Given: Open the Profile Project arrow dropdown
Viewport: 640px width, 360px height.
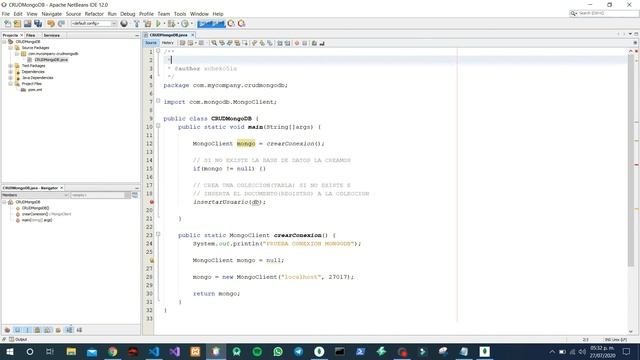Looking at the screenshot, I should tap(191, 24).
